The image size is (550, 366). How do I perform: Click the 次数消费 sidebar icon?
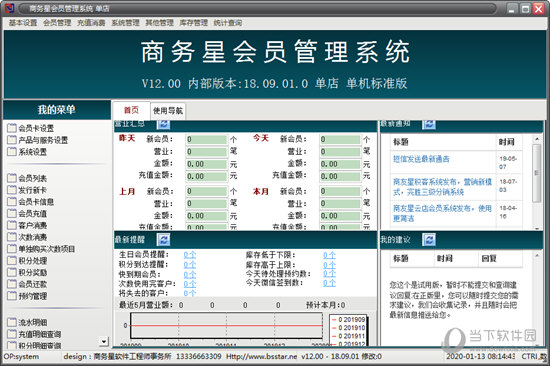(x=12, y=237)
